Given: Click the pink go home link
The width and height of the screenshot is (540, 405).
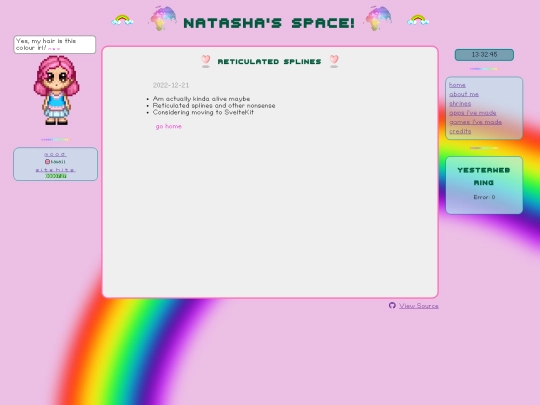Looking at the screenshot, I should pos(168,126).
